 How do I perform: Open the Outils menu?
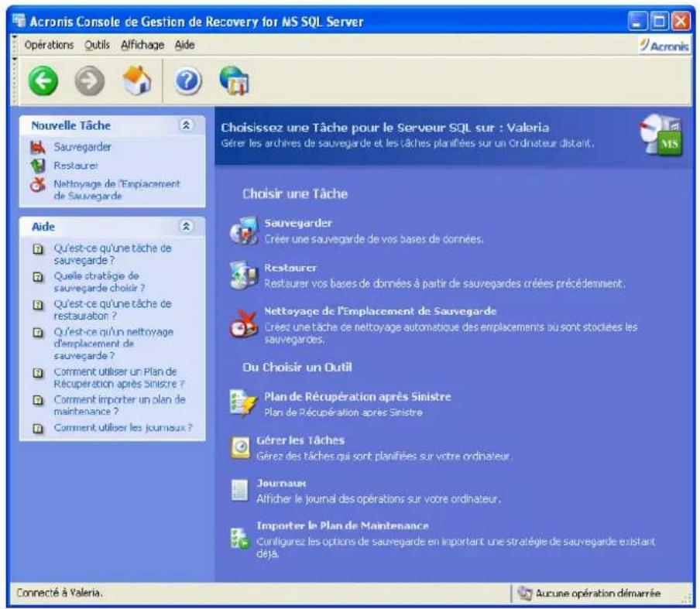pyautogui.click(x=97, y=45)
